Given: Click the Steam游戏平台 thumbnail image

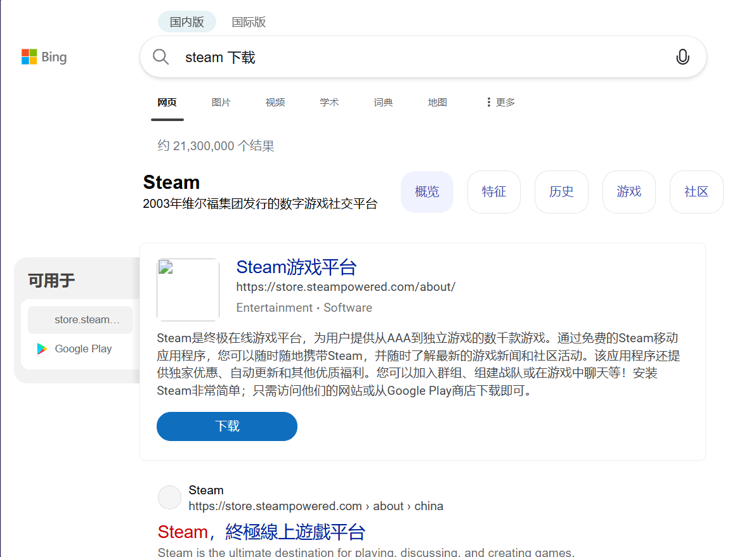Looking at the screenshot, I should pos(188,290).
